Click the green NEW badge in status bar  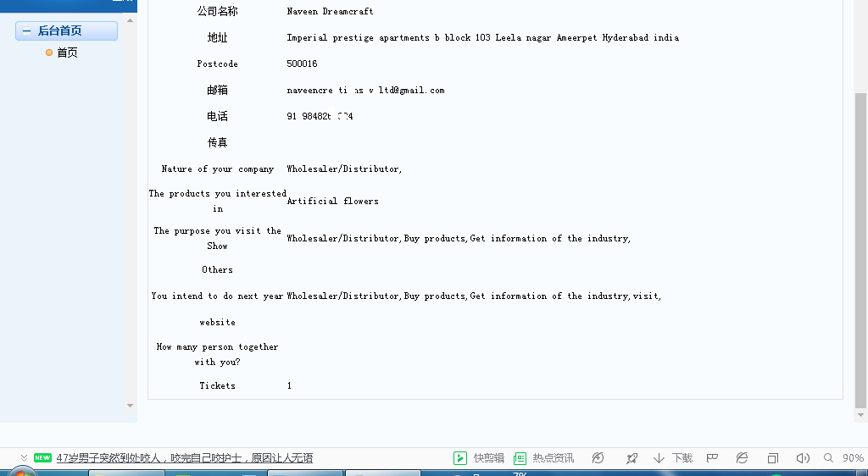pyautogui.click(x=42, y=457)
